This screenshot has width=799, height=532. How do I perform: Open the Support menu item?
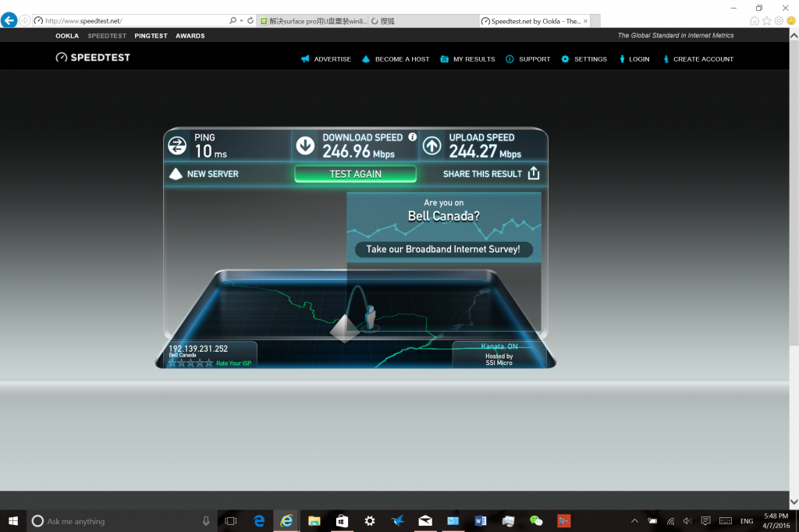[x=528, y=59]
